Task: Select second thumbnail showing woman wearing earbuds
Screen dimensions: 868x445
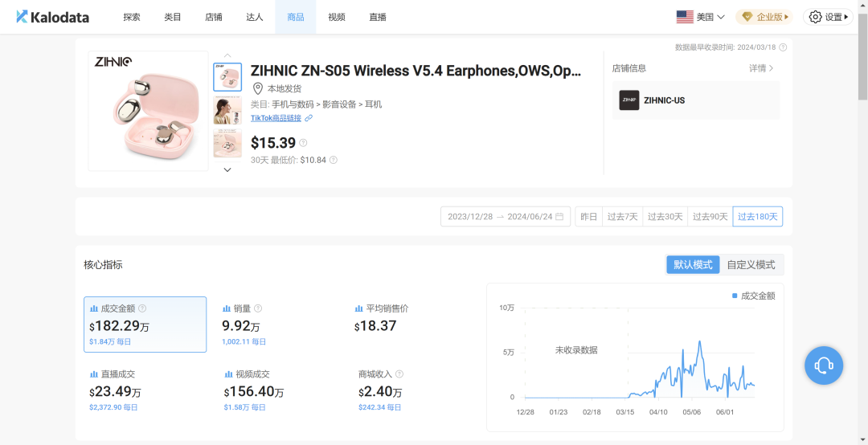Action: click(227, 110)
